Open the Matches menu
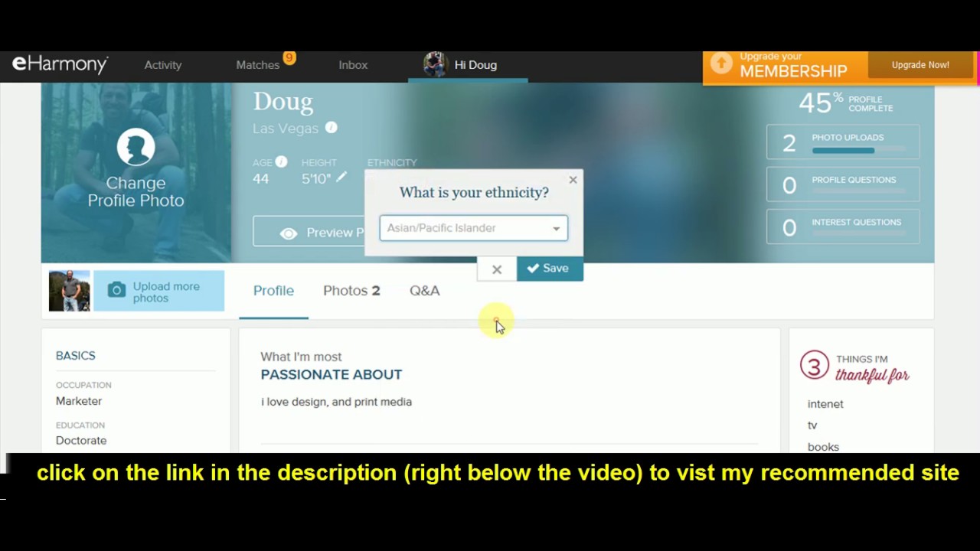 (x=258, y=65)
